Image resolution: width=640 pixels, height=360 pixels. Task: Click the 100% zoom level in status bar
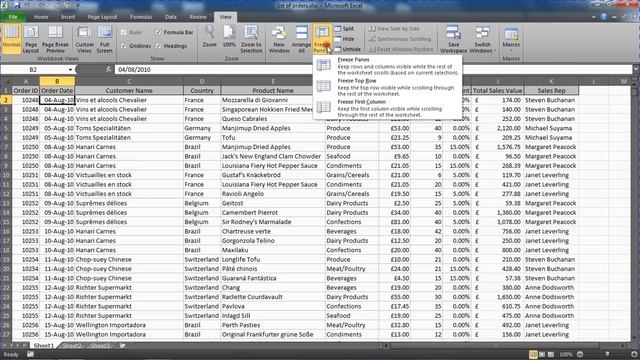point(566,354)
